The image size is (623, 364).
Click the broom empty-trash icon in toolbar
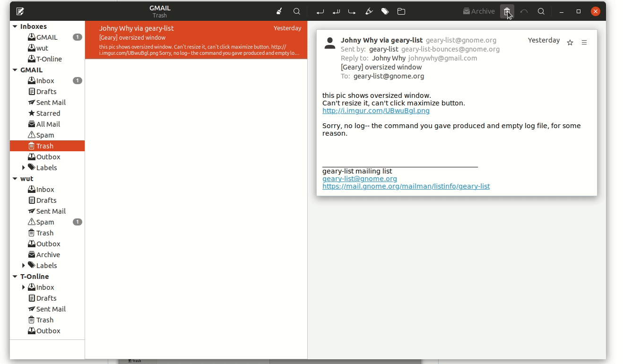279,11
